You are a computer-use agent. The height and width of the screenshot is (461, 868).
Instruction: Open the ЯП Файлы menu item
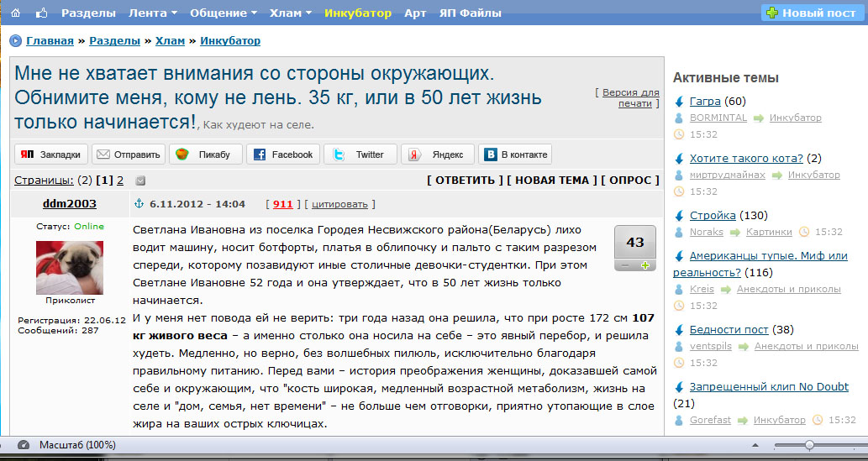[471, 13]
